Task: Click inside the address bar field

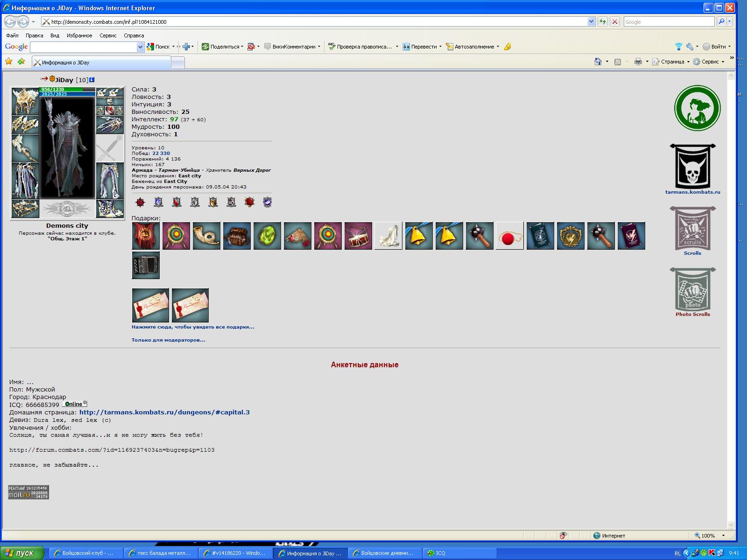Action: pos(314,21)
